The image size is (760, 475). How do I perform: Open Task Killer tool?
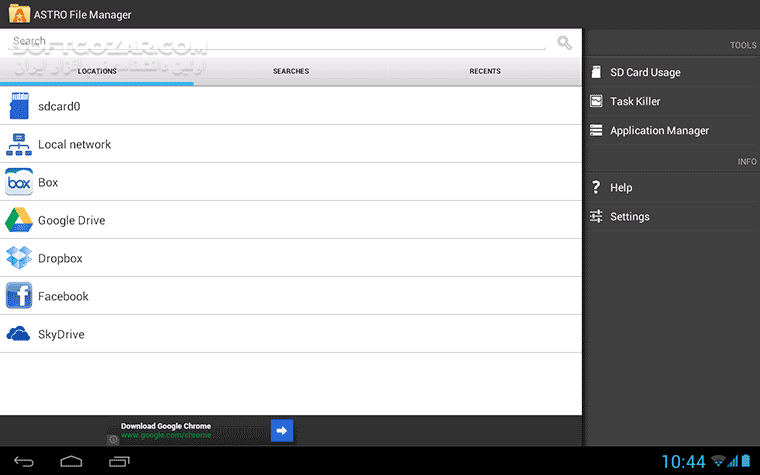pos(672,101)
